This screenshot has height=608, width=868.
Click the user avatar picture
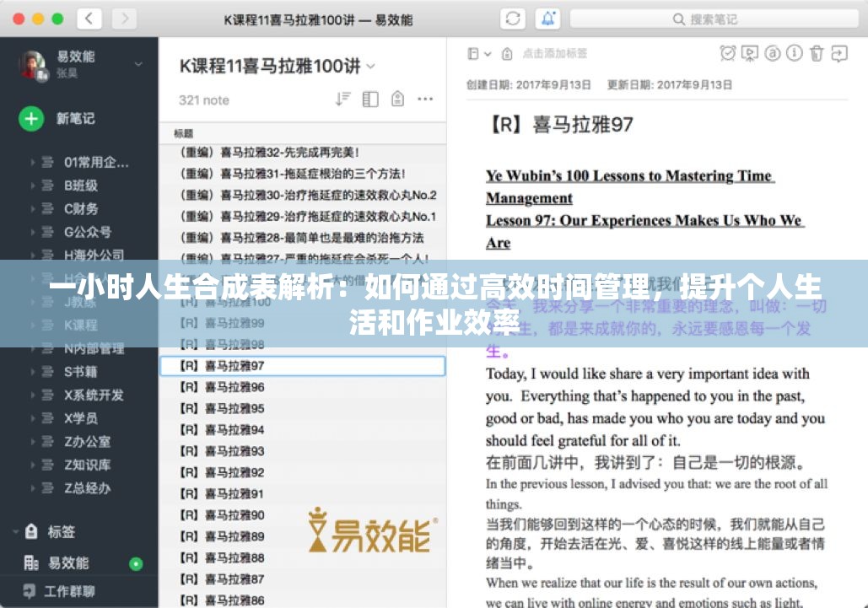33,65
